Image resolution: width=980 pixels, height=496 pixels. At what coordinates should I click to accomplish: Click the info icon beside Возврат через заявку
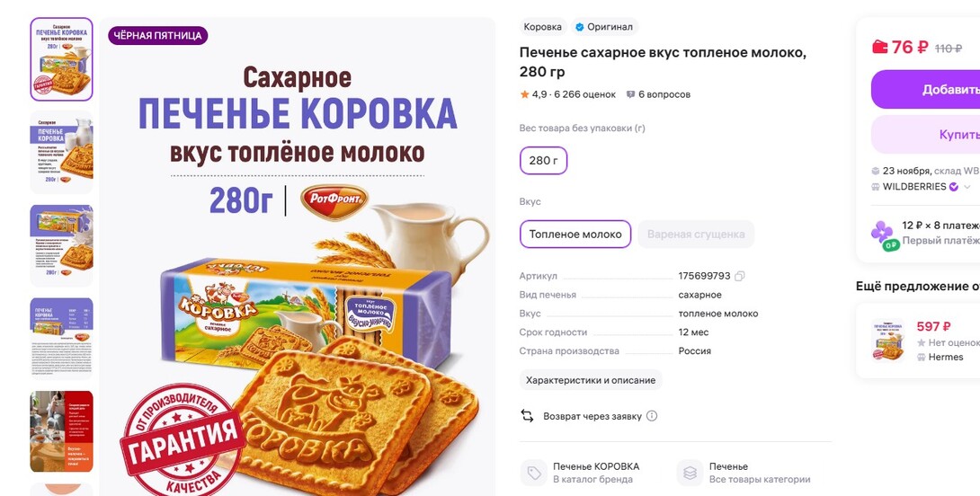[652, 416]
